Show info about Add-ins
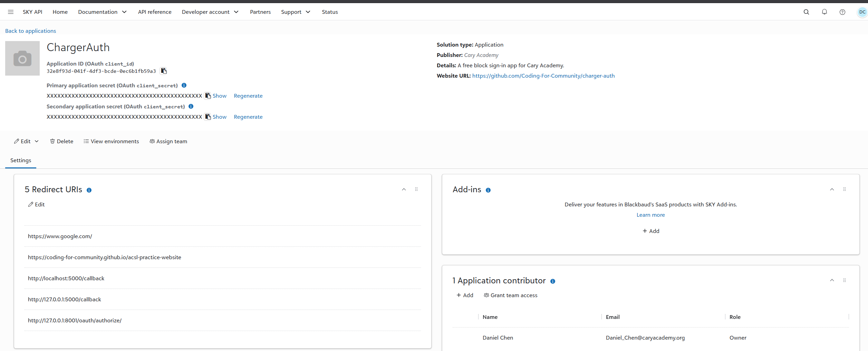 coord(488,190)
